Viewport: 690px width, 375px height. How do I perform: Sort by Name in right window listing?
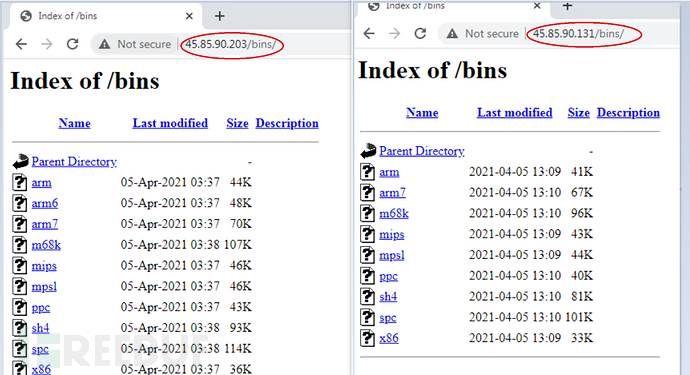coord(422,113)
